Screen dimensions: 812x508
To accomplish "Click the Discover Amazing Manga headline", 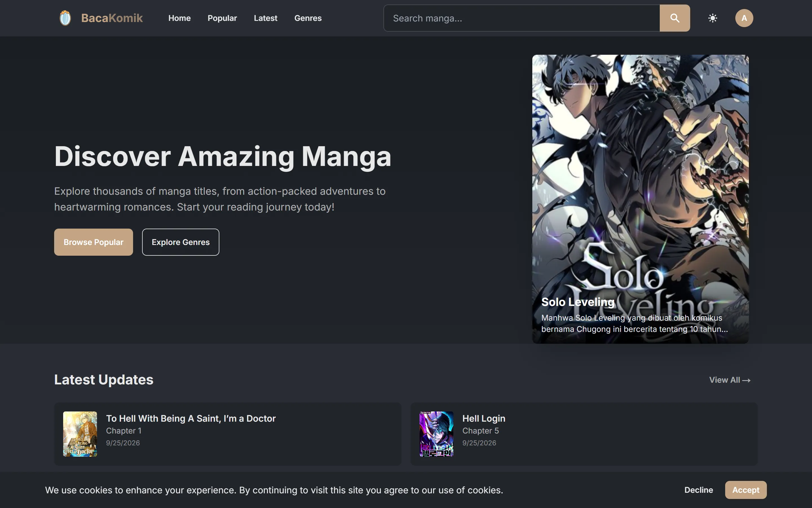I will (223, 157).
